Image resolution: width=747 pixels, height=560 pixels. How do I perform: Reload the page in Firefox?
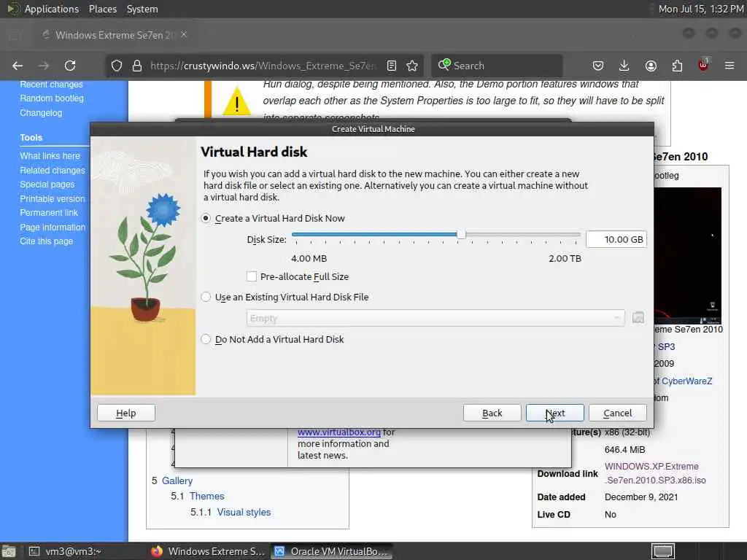[x=70, y=66]
